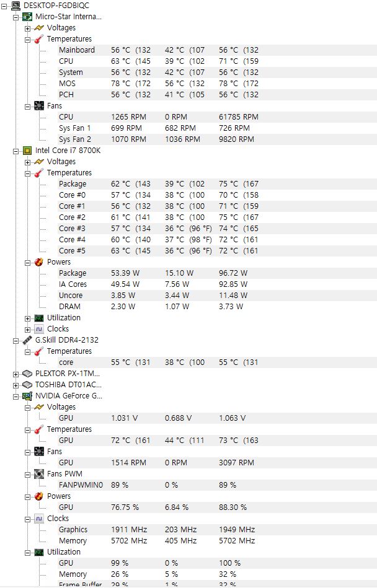Collapse the NVIDIA GeForce device node

pyautogui.click(x=16, y=396)
